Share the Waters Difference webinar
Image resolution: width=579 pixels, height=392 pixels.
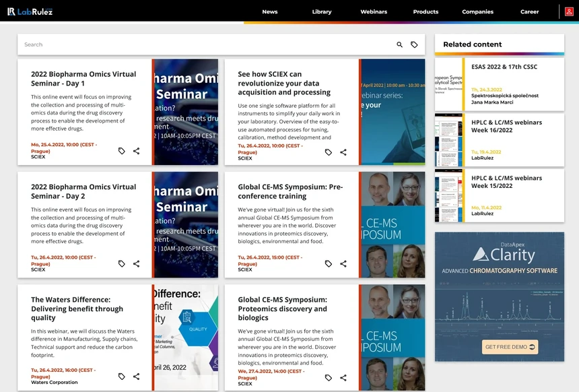136,376
